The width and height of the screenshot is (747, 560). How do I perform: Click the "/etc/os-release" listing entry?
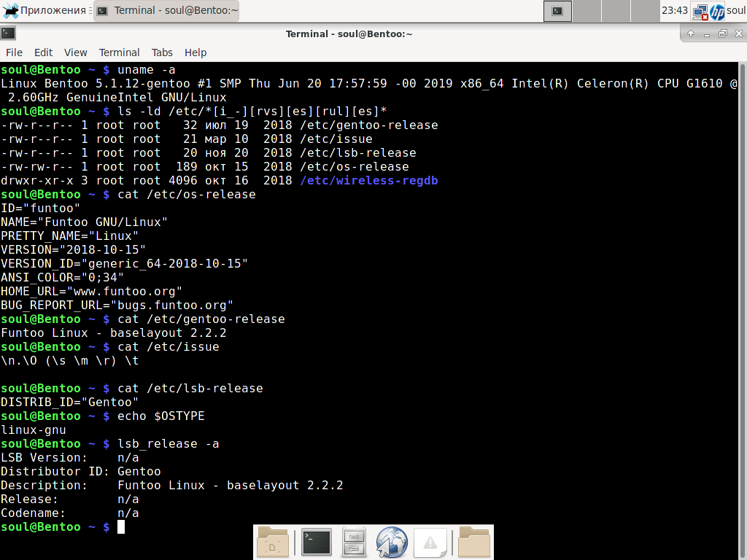[x=354, y=166]
